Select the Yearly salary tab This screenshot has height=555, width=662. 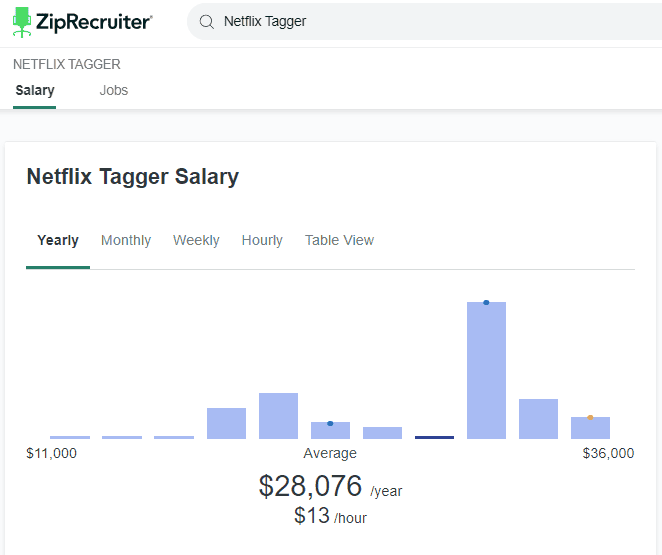pyautogui.click(x=58, y=240)
